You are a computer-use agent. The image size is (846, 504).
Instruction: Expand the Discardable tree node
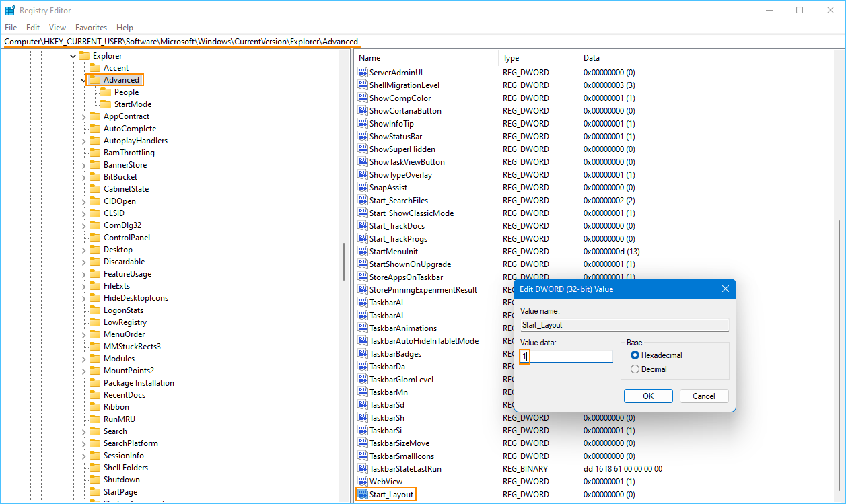click(83, 262)
